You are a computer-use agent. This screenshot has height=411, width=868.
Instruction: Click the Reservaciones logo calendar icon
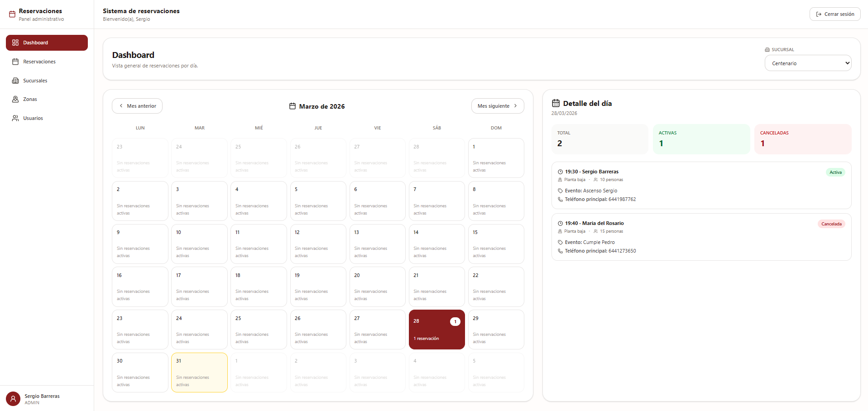(x=12, y=14)
